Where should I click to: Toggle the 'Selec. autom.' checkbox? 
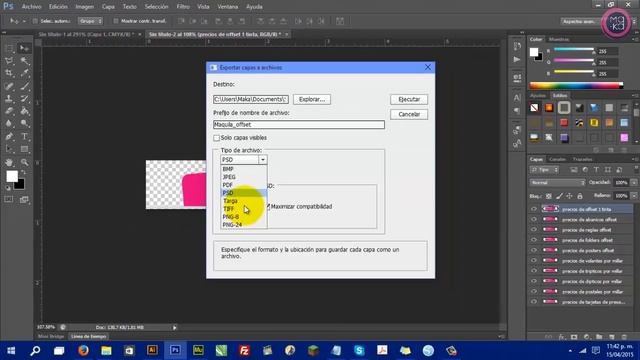(x=35, y=21)
